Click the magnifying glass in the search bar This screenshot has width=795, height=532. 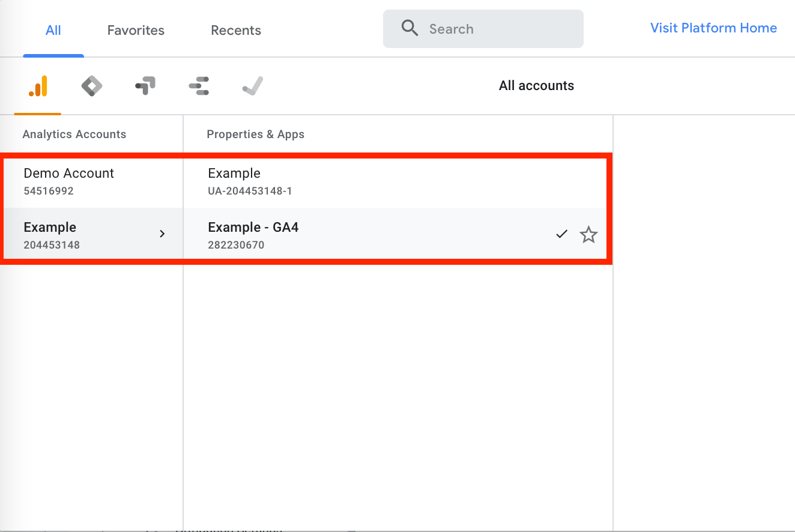(410, 28)
